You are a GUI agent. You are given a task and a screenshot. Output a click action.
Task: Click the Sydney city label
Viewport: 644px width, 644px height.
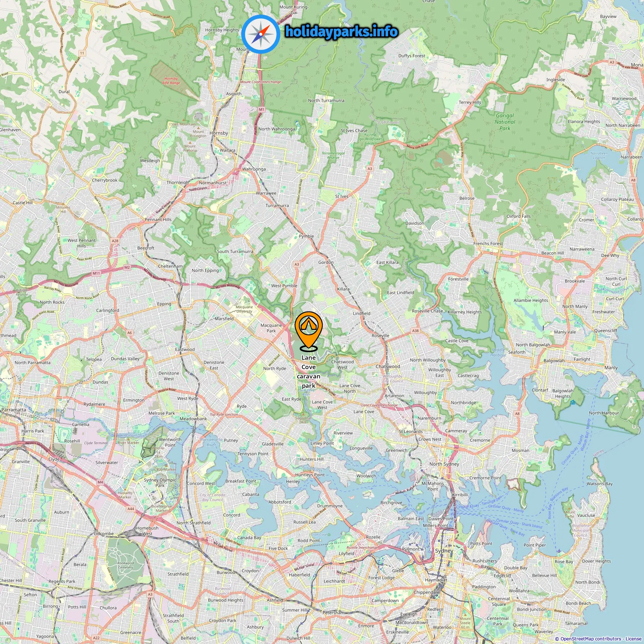pyautogui.click(x=444, y=551)
